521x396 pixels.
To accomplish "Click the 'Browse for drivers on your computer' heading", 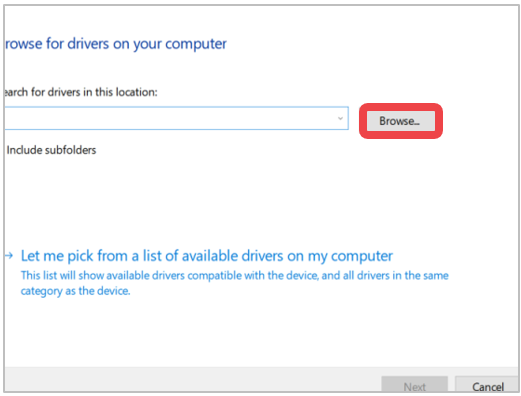I will (116, 44).
